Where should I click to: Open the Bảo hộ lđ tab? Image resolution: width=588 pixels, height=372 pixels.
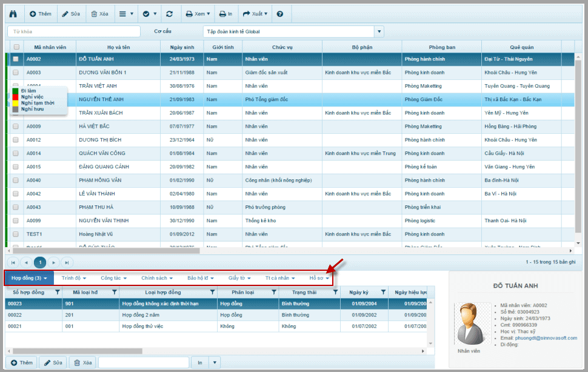200,278
